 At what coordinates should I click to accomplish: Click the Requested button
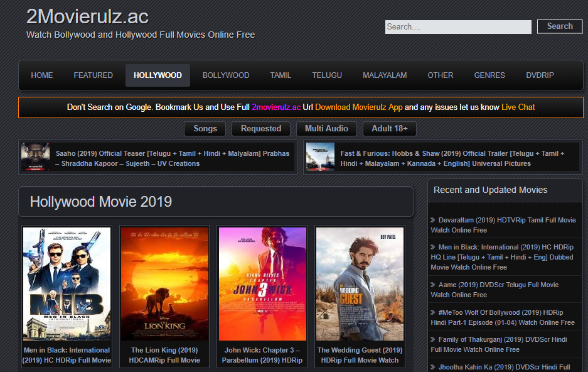(261, 129)
